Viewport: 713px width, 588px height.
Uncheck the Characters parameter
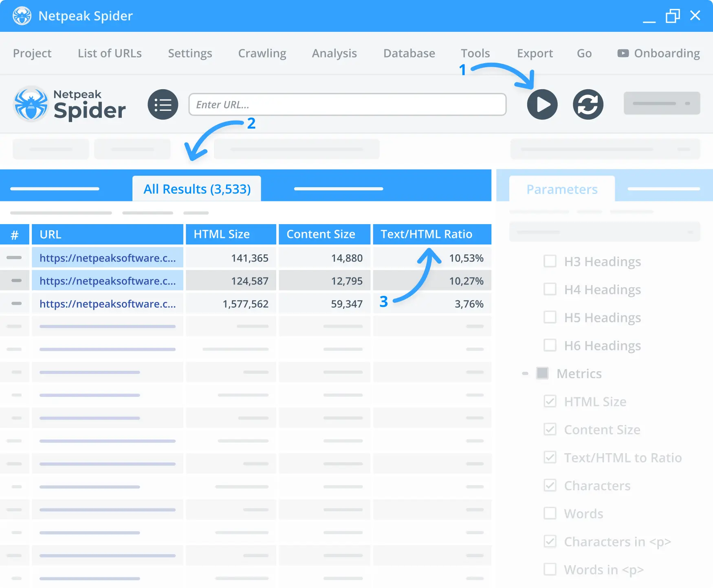click(x=550, y=485)
